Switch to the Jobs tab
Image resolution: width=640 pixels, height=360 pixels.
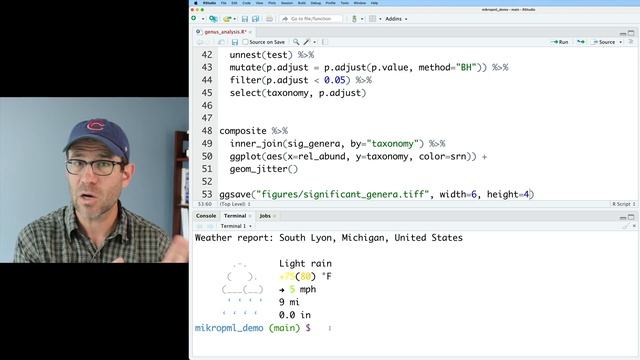(265, 216)
